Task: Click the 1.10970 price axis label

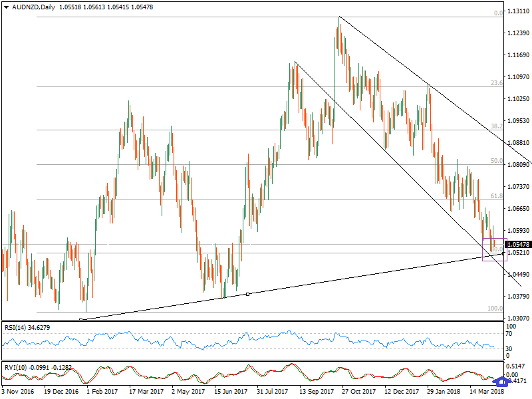Action: pyautogui.click(x=518, y=77)
